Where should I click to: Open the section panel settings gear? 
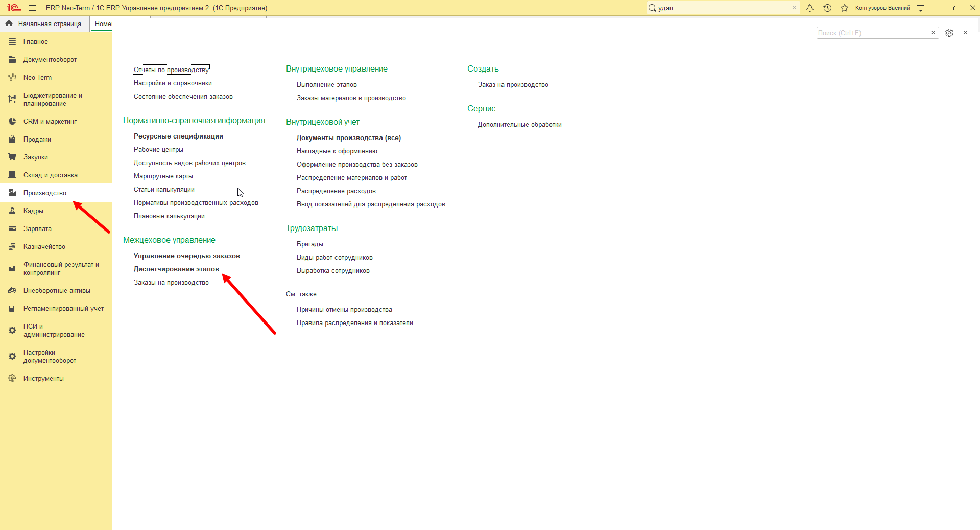click(949, 33)
